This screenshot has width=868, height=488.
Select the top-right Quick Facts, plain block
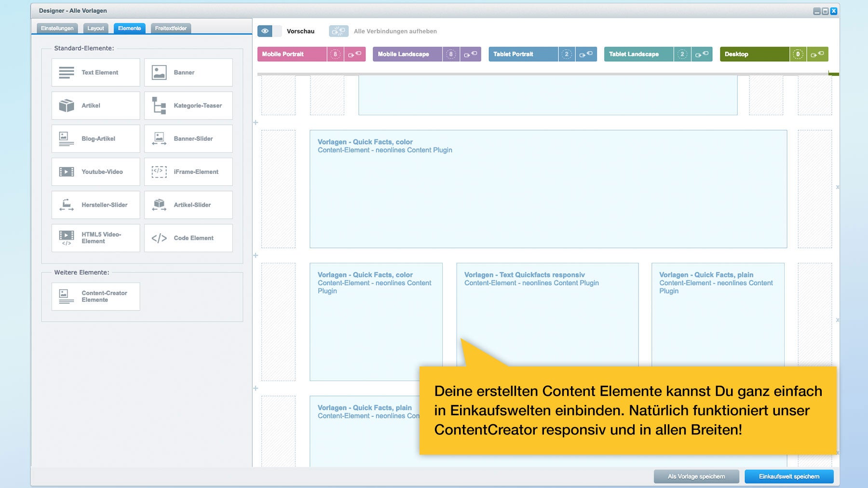click(x=718, y=314)
